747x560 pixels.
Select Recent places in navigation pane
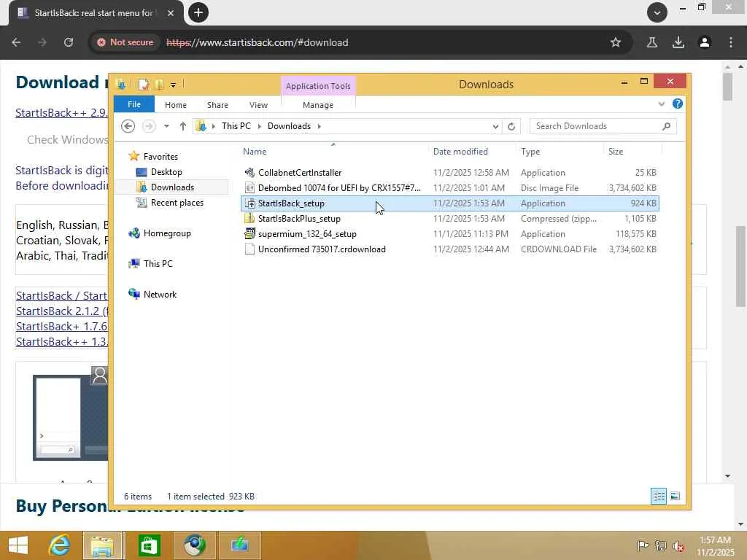point(177,203)
